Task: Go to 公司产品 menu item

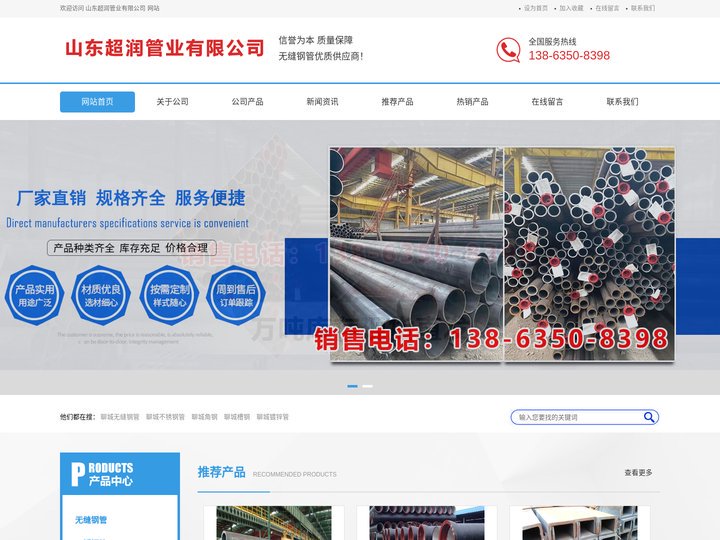Action: pos(248,101)
